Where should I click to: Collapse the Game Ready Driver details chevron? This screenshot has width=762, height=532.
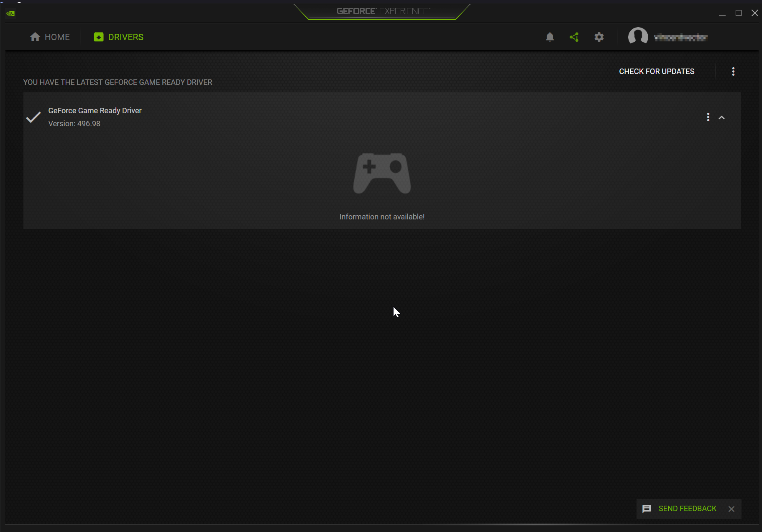pos(721,117)
